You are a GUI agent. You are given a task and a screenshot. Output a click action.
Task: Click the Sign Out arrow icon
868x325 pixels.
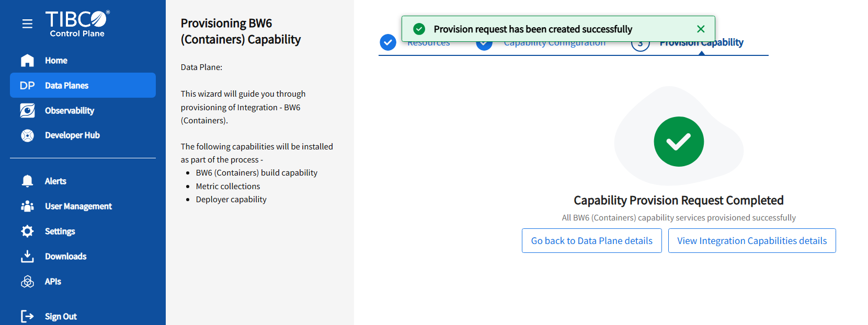coord(27,316)
